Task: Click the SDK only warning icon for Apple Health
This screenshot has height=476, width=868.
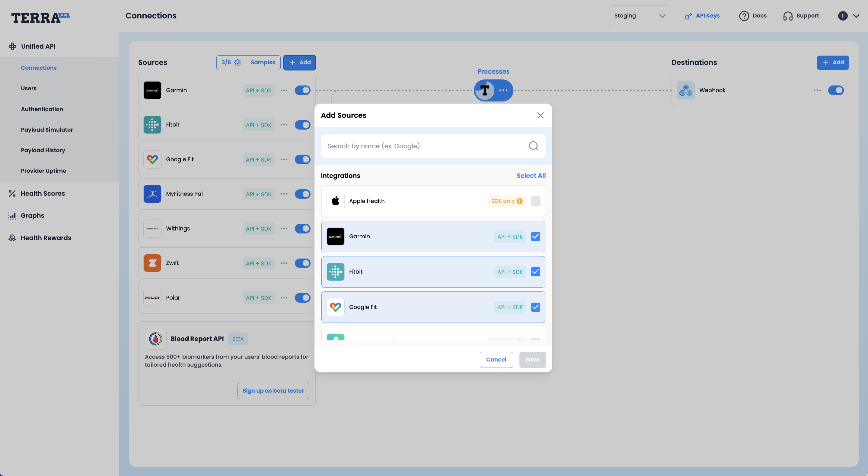Action: point(520,201)
